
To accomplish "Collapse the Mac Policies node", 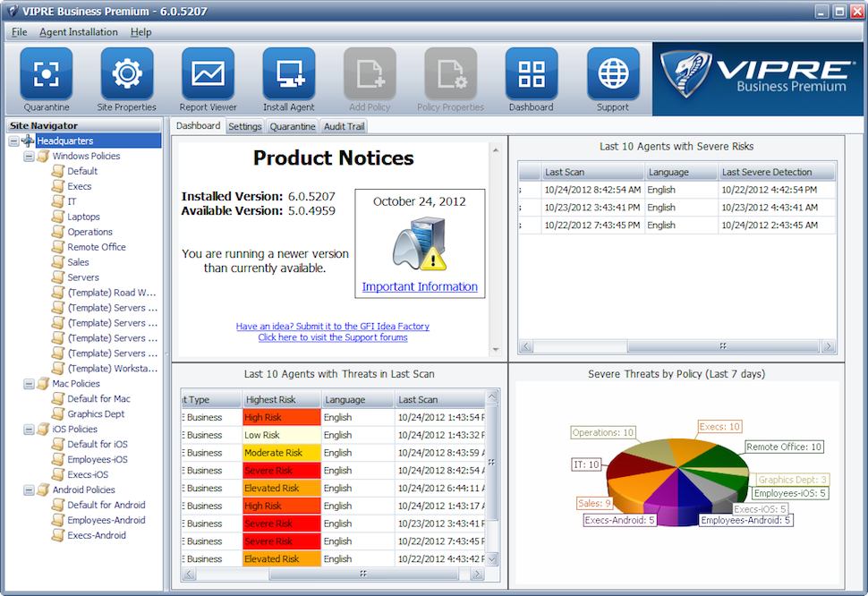I will (x=29, y=384).
